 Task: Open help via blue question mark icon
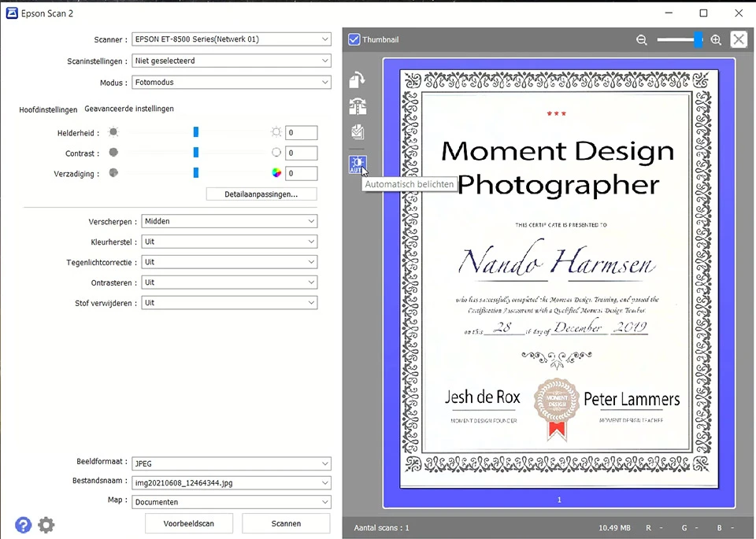[x=23, y=525]
